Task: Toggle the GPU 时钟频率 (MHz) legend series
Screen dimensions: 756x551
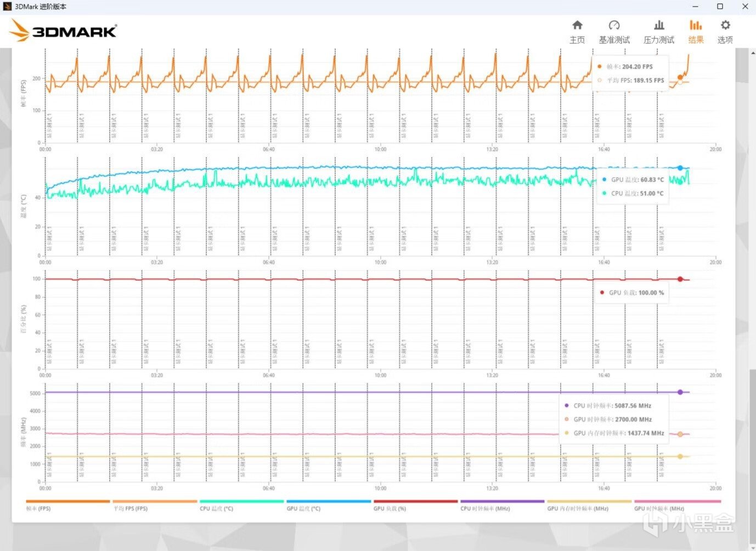Action: pyautogui.click(x=678, y=505)
